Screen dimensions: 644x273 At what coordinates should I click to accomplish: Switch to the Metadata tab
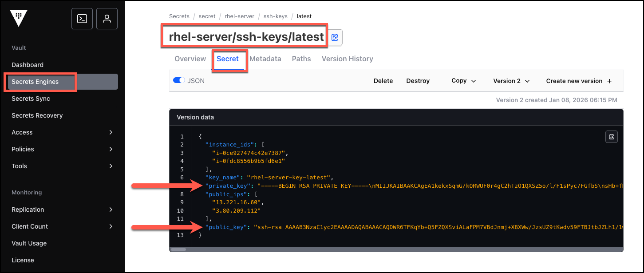tap(265, 59)
